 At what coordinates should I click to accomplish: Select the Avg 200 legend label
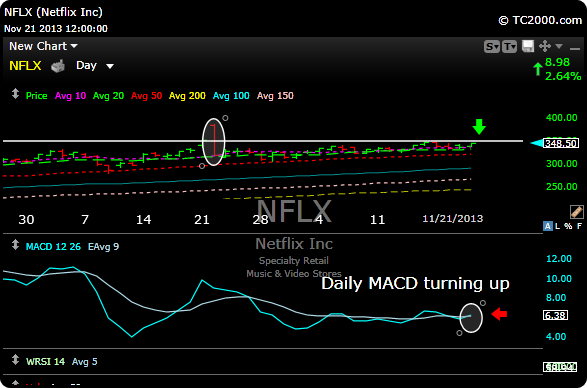point(187,96)
